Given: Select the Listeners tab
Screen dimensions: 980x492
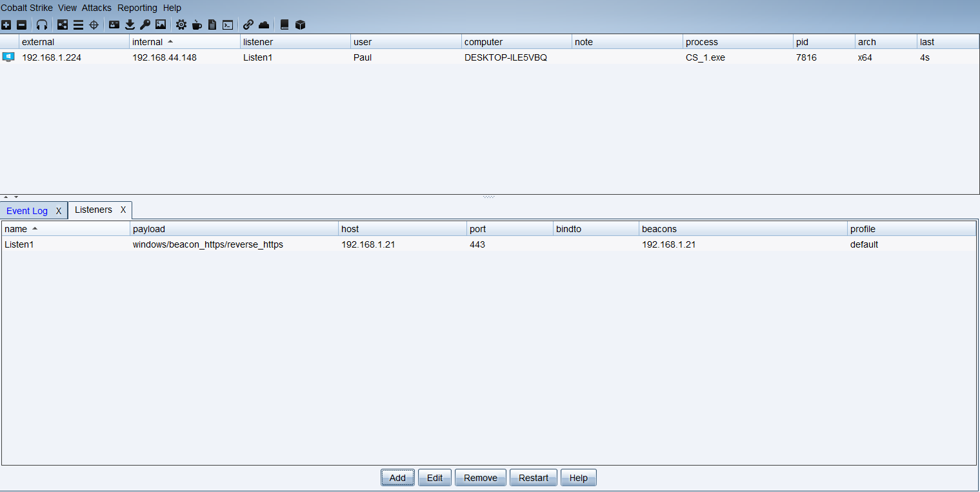Looking at the screenshot, I should tap(94, 210).
